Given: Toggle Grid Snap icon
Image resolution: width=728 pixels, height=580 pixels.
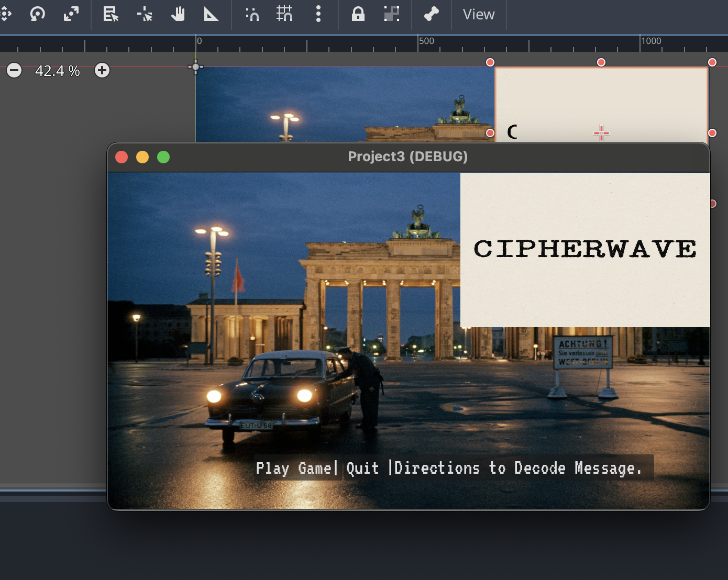Looking at the screenshot, I should click(284, 14).
